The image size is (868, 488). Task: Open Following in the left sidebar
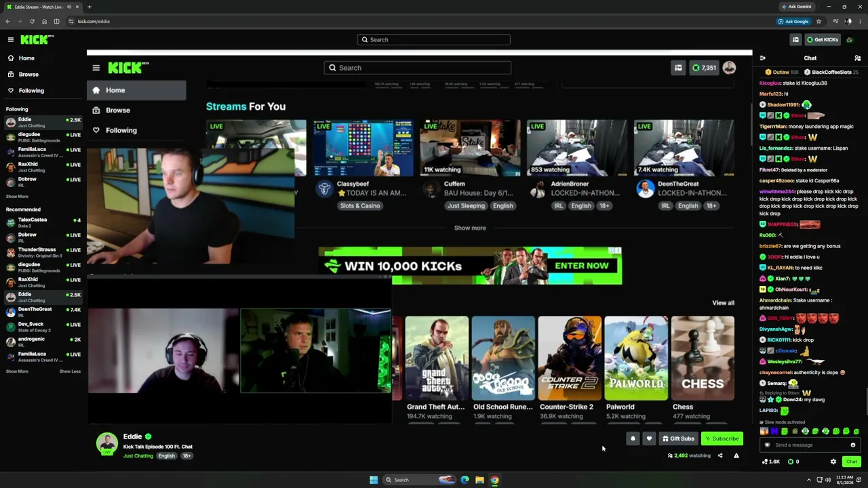point(31,91)
